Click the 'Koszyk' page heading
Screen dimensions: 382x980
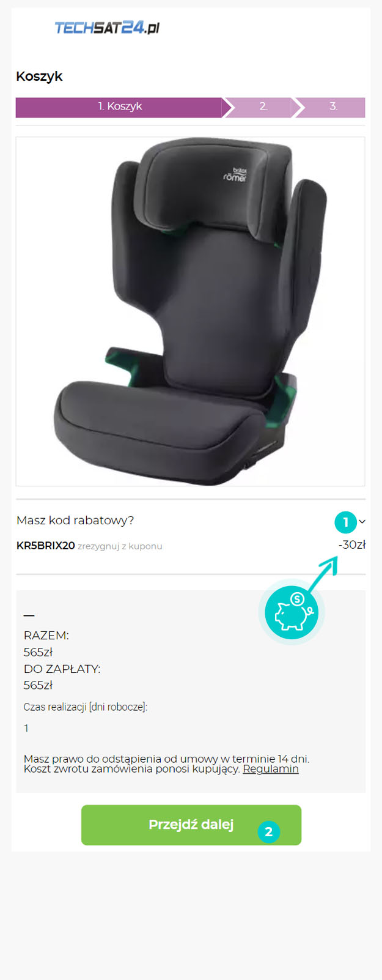click(39, 76)
